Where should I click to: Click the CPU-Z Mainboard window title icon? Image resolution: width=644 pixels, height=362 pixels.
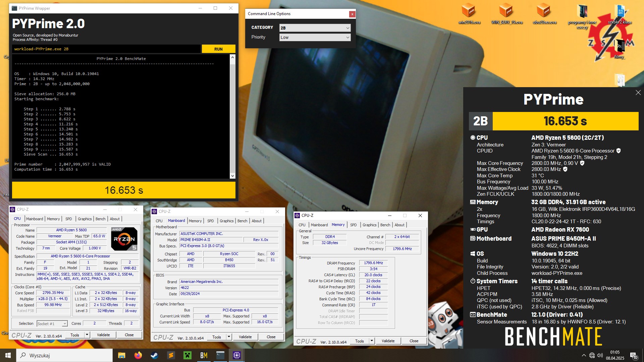pos(154,212)
